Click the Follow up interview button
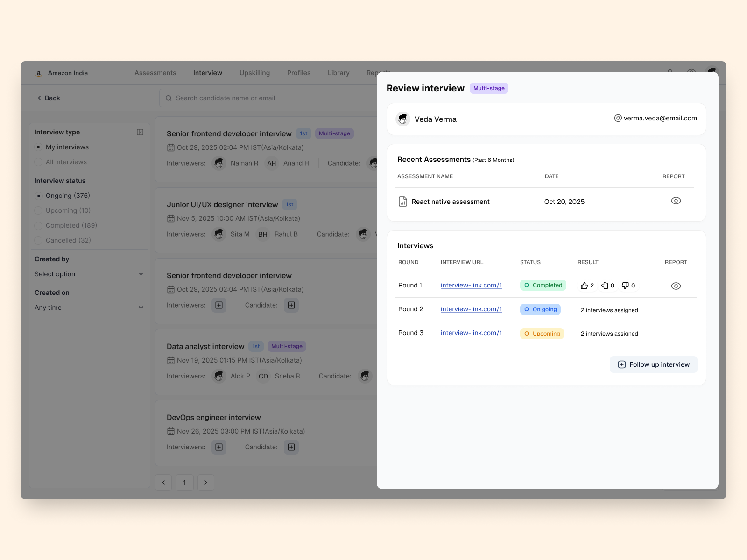The width and height of the screenshot is (747, 560). click(653, 364)
